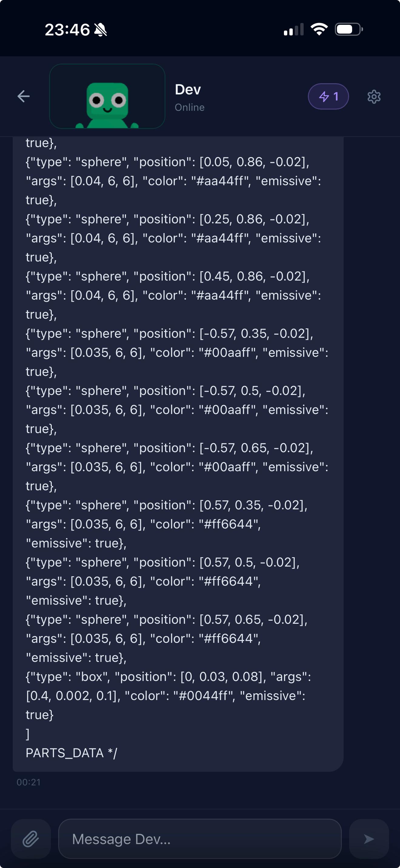Tap the cellular signal bars icon

coord(293,30)
